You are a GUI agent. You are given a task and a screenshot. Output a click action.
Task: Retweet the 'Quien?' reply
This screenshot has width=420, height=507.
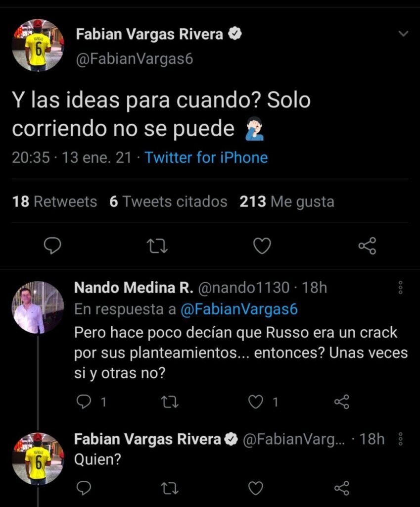tap(170, 489)
